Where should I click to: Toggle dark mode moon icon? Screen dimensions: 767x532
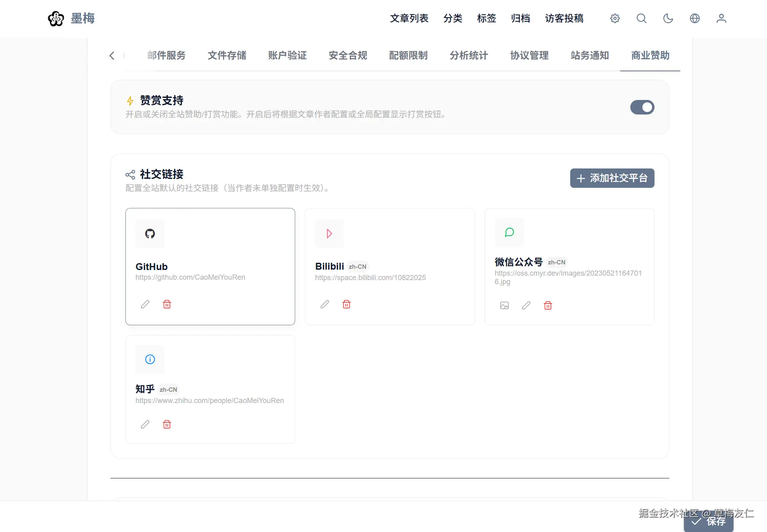click(668, 19)
